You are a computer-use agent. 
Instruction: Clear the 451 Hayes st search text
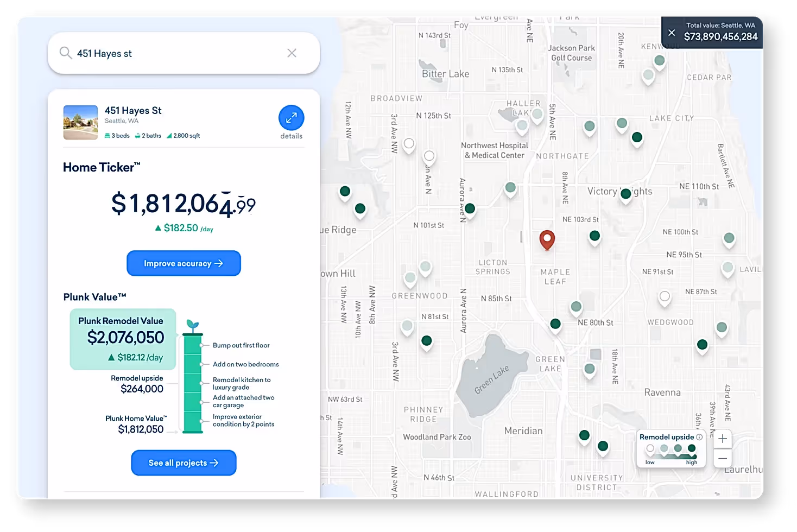292,53
